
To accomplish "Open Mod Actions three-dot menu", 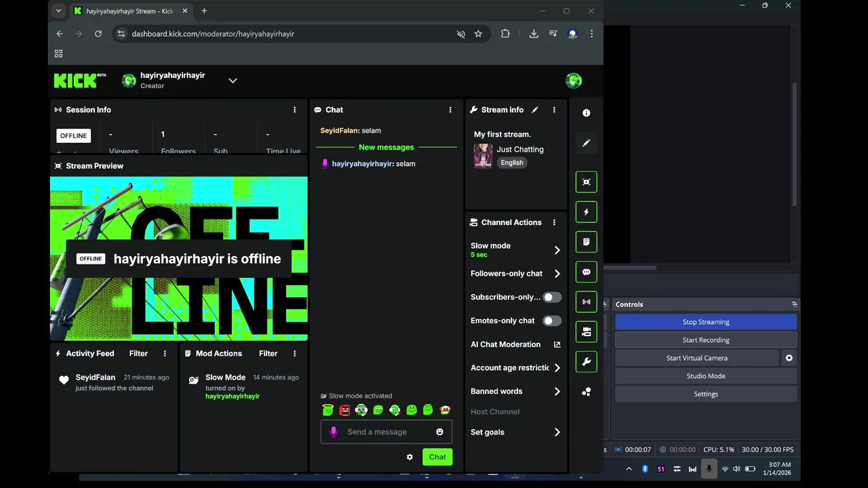I will (294, 354).
